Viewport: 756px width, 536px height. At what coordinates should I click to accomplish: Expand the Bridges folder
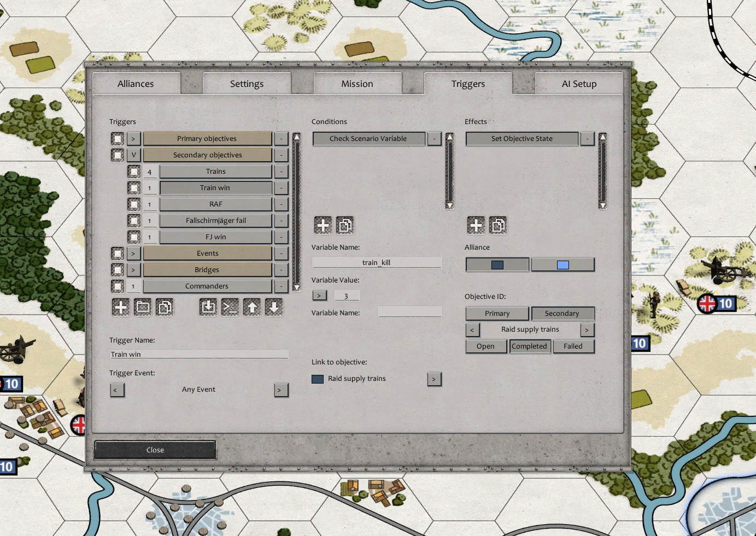coord(133,270)
